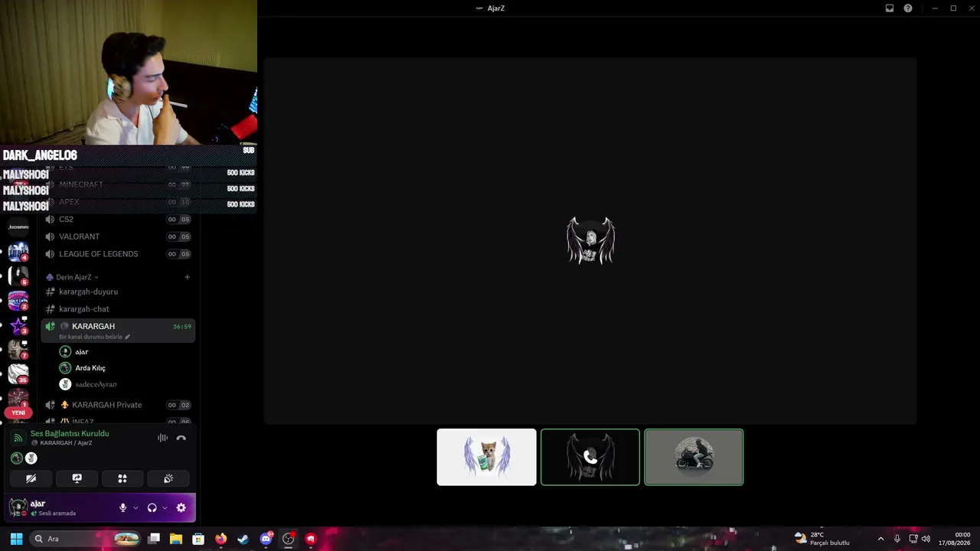Join the KARARGAH Private voice channel
980x551 pixels.
(118, 405)
